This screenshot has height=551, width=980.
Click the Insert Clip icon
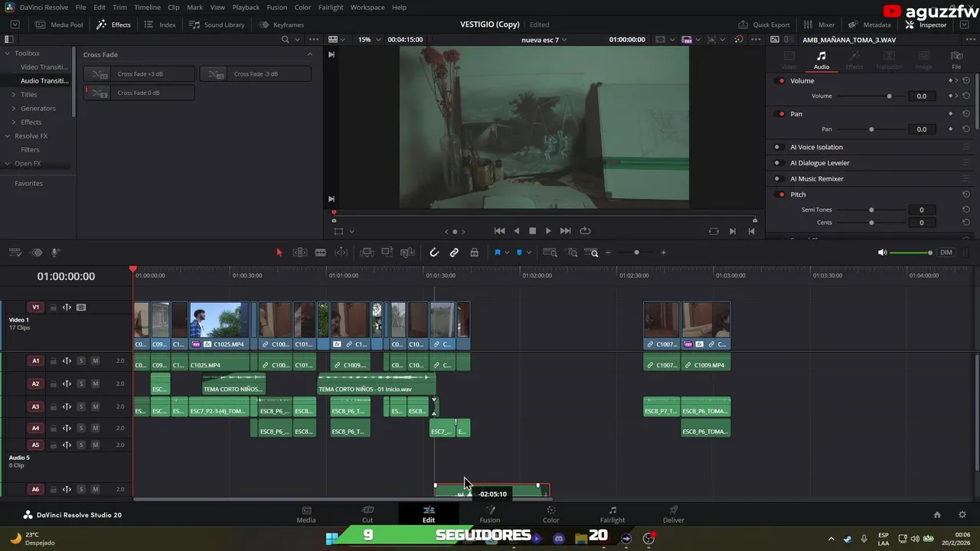pos(367,253)
